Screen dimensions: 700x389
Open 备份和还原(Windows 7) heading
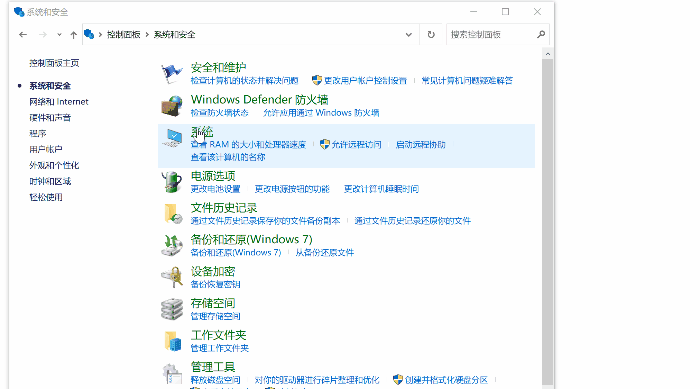pos(252,239)
